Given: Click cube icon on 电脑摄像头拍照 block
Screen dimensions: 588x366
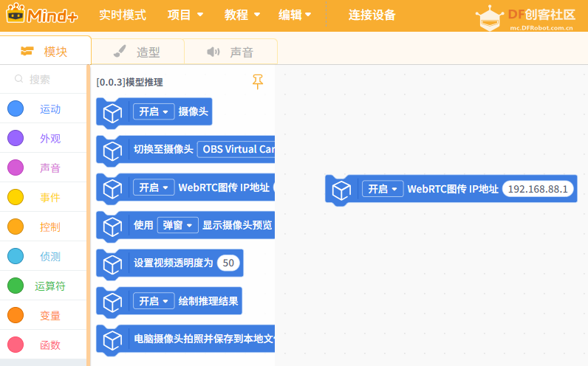Looking at the screenshot, I should tap(112, 340).
